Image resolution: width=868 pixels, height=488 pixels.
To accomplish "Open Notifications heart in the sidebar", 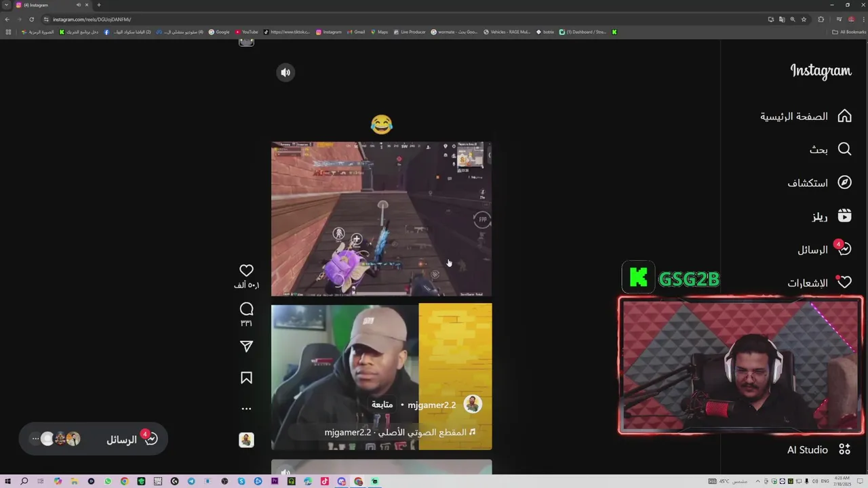I will pos(844,283).
